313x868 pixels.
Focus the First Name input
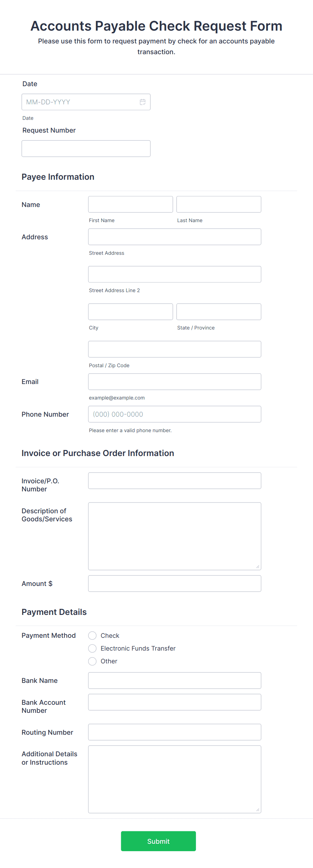(x=130, y=204)
